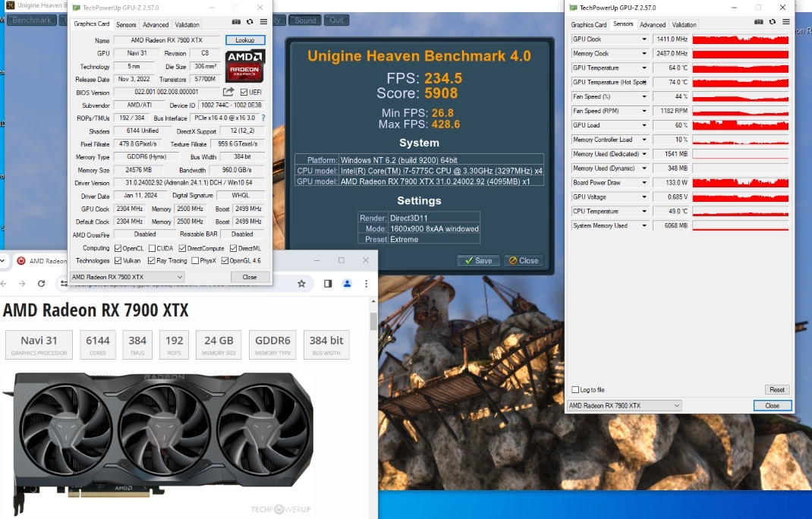Image resolution: width=812 pixels, height=519 pixels.
Task: Click the browser forward arrow
Action: click(22, 283)
